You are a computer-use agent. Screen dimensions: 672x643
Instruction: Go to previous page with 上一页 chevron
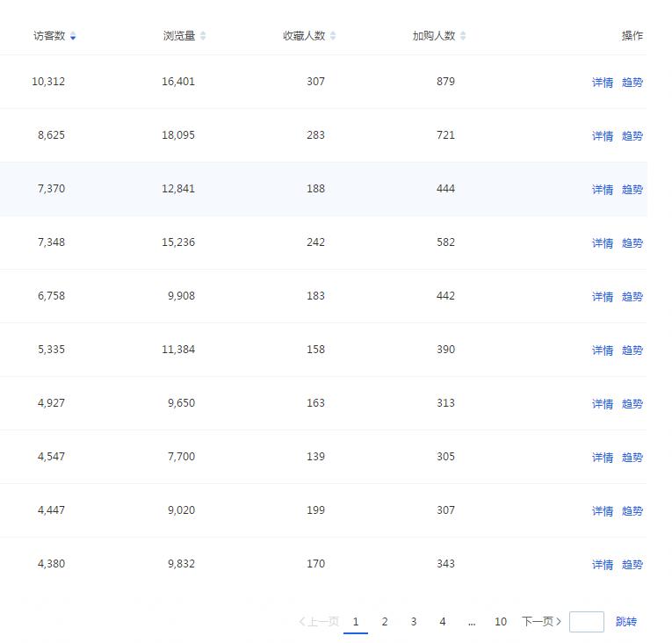(x=302, y=622)
